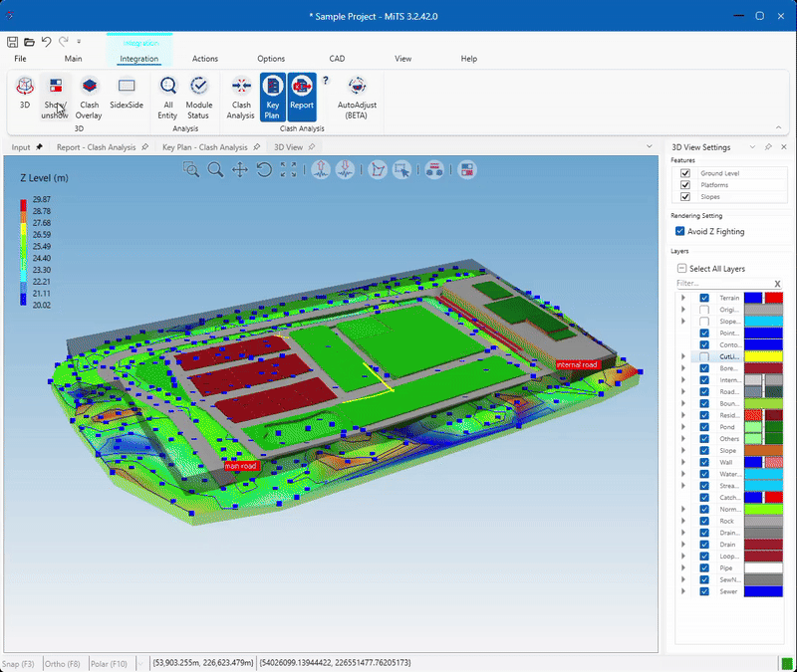Open the 3D view ribbon tool
Image resolution: width=797 pixels, height=672 pixels.
click(x=24, y=93)
